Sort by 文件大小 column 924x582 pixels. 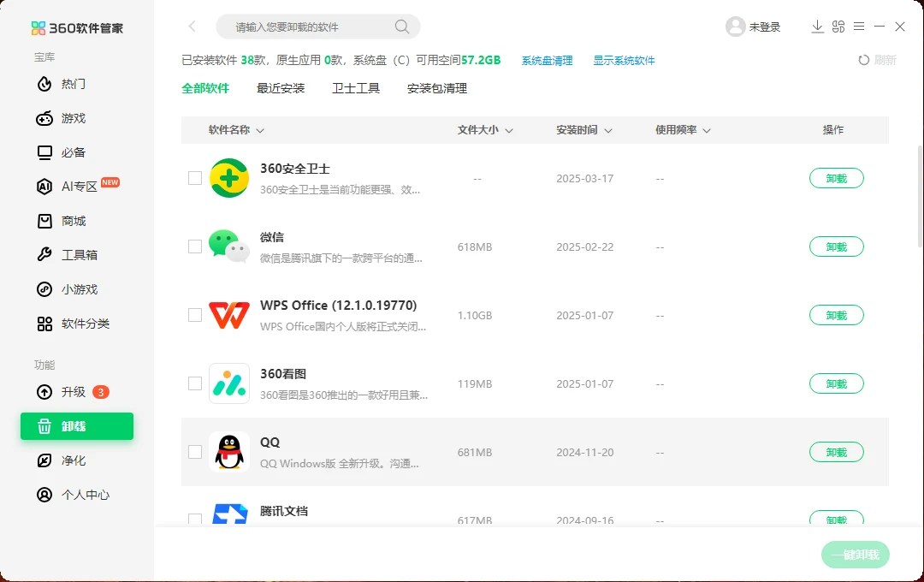point(485,130)
